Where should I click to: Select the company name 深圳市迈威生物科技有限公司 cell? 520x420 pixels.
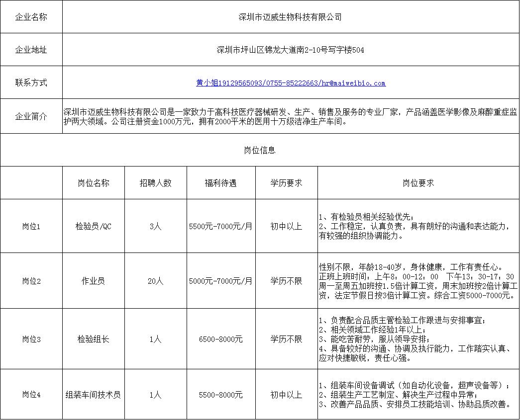tap(291, 17)
